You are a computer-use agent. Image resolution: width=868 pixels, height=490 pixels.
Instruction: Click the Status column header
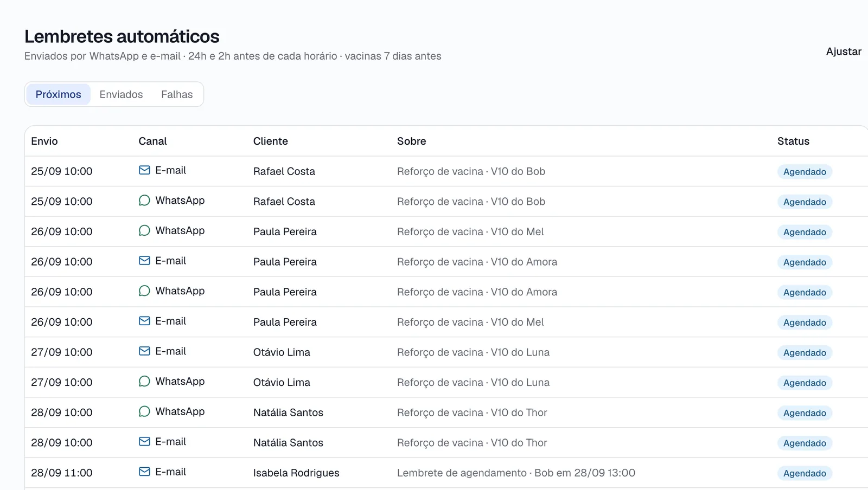point(793,141)
